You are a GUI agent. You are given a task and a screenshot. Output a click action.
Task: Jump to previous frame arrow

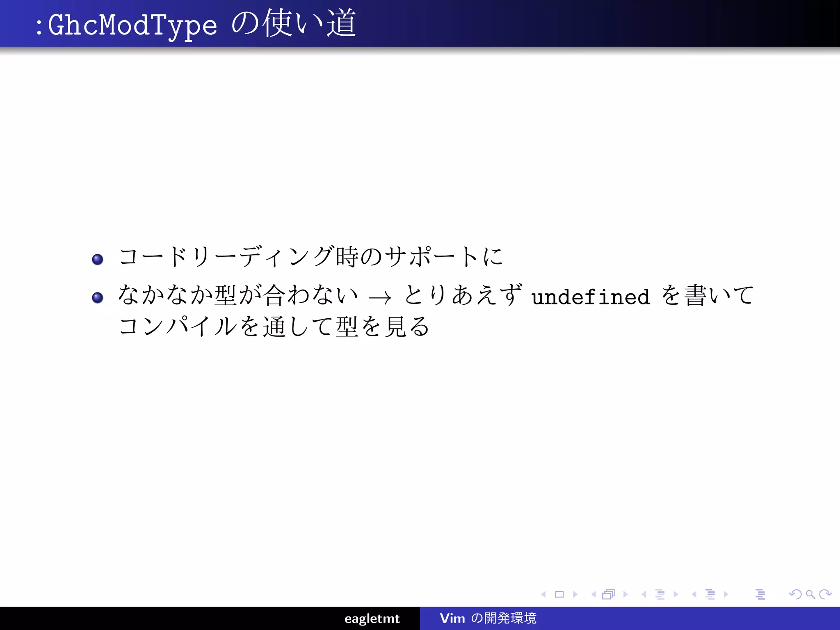(593, 594)
